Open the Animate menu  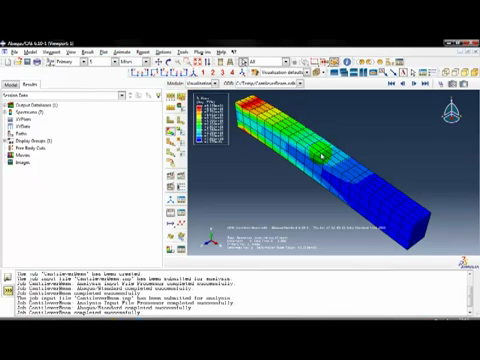point(122,52)
